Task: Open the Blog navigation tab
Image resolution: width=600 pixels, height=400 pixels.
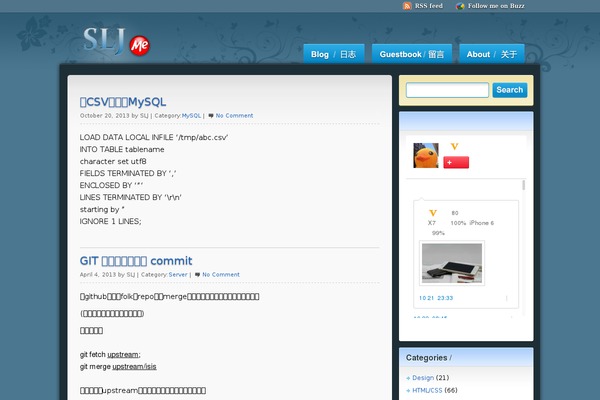Action: click(x=334, y=54)
